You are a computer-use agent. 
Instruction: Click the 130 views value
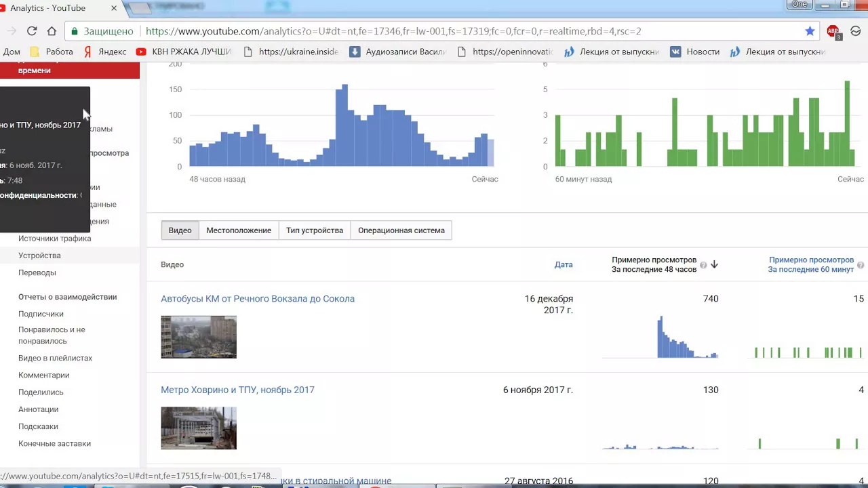(711, 390)
